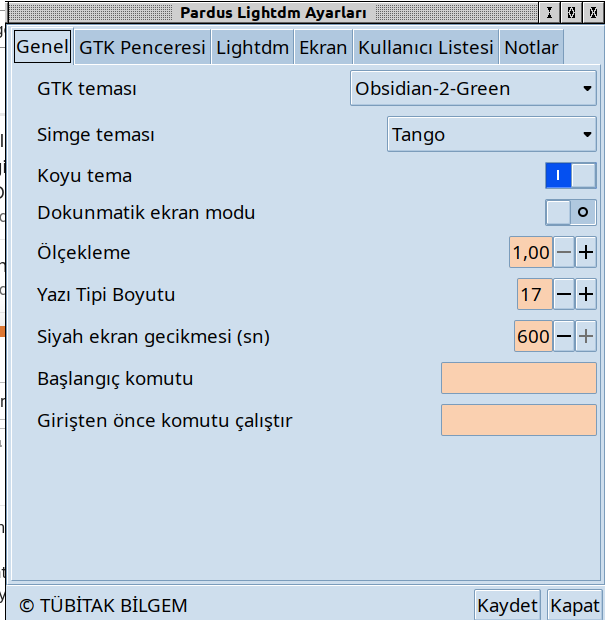Decrease Siyah ekran gecikmesi with minus
Screen dimensions: 605x620
tap(564, 337)
